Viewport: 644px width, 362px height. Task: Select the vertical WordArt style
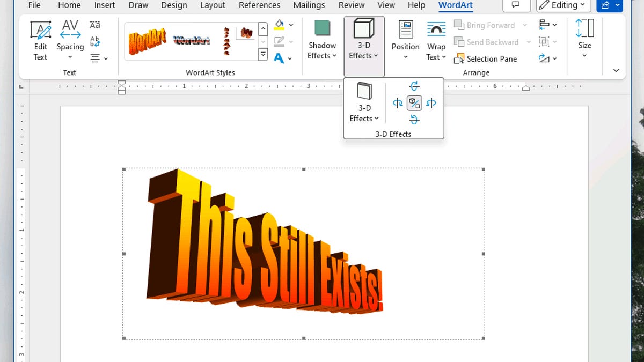(227, 41)
